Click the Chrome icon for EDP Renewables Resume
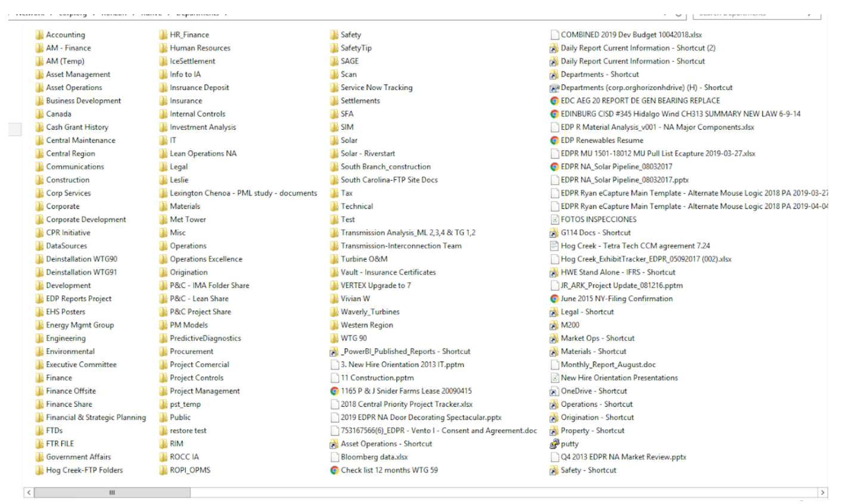The height and width of the screenshot is (504, 852). pos(554,141)
